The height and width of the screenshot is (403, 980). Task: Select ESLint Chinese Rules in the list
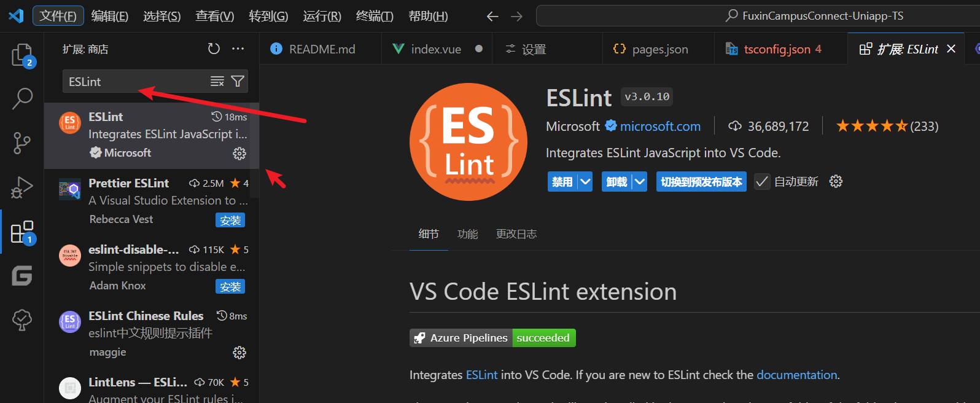[x=152, y=334]
